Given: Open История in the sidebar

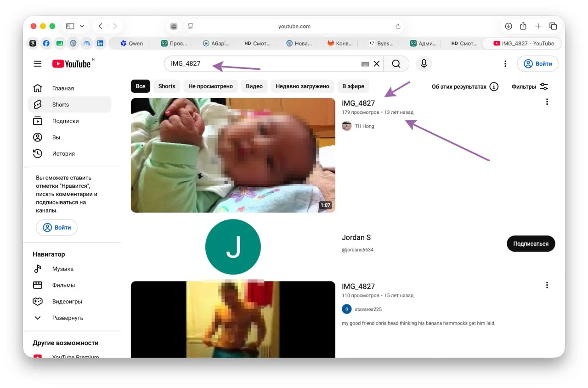Looking at the screenshot, I should point(69,154).
